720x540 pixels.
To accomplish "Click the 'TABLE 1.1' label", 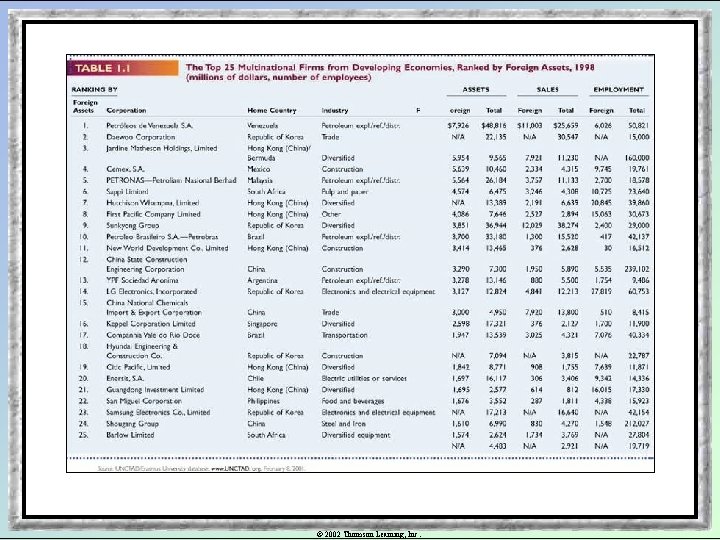I will pyautogui.click(x=103, y=68).
